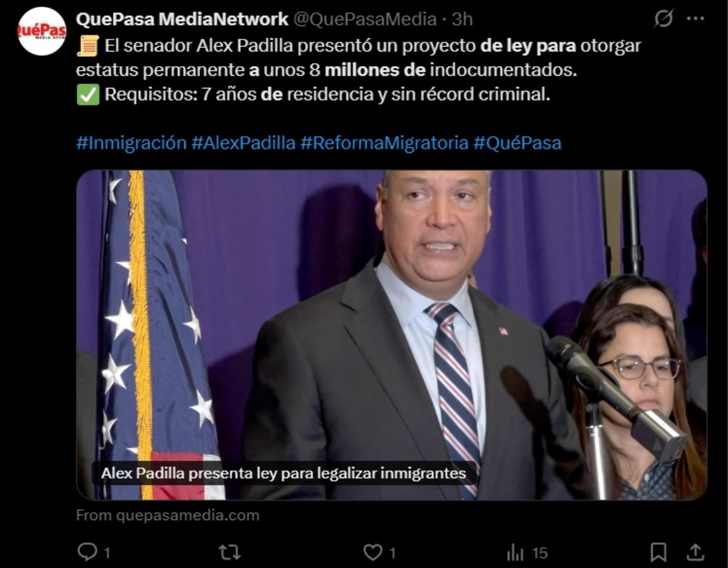Screen dimensions: 728x568
Task: Click the 'Alex Padilla presenta ley' caption overlay
Action: coord(283,473)
